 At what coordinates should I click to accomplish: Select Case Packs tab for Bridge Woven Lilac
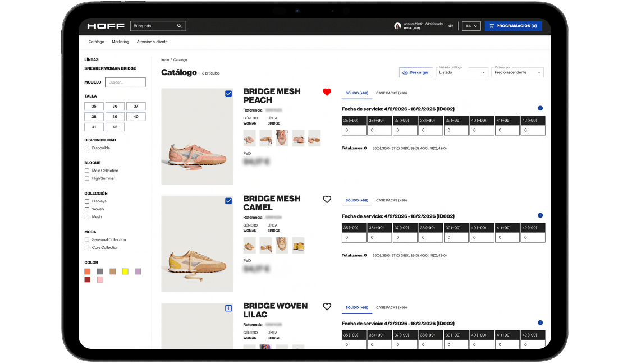click(x=391, y=308)
